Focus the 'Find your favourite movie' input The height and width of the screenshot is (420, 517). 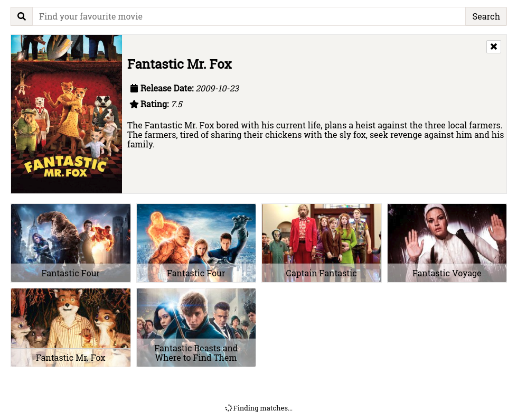(249, 16)
